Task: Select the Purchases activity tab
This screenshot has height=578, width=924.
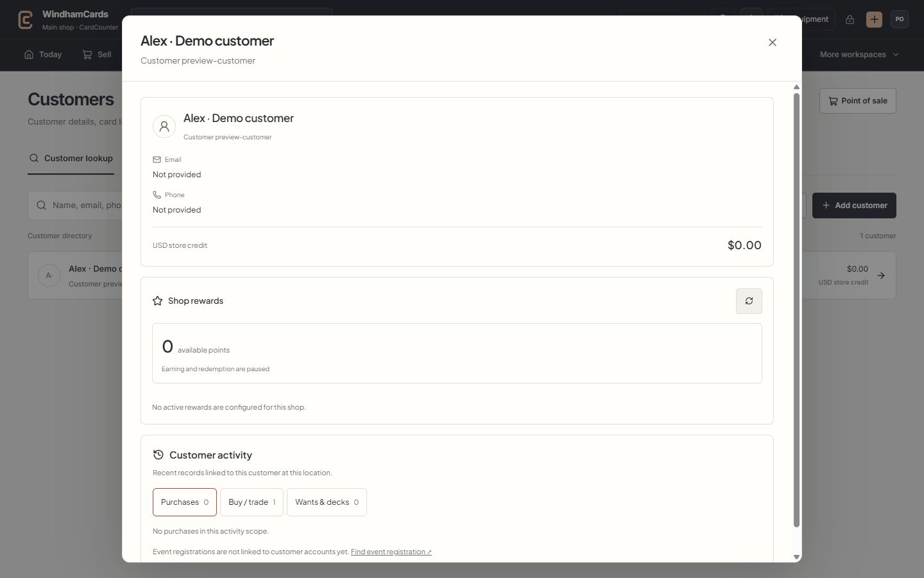Action: click(185, 502)
